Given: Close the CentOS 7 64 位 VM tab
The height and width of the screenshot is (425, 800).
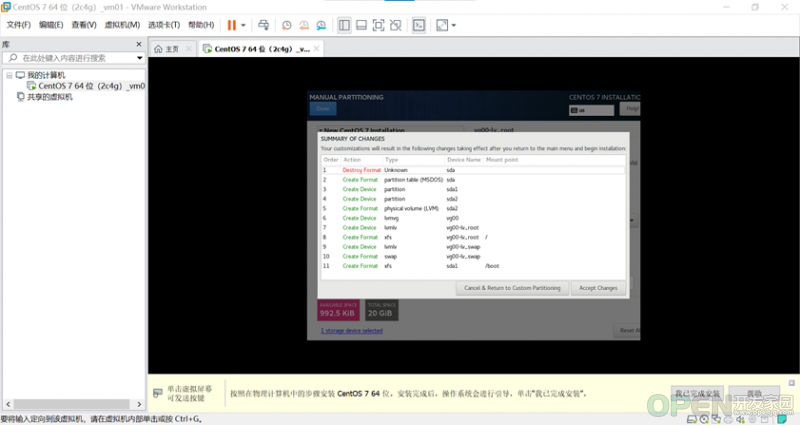Looking at the screenshot, I should [316, 48].
